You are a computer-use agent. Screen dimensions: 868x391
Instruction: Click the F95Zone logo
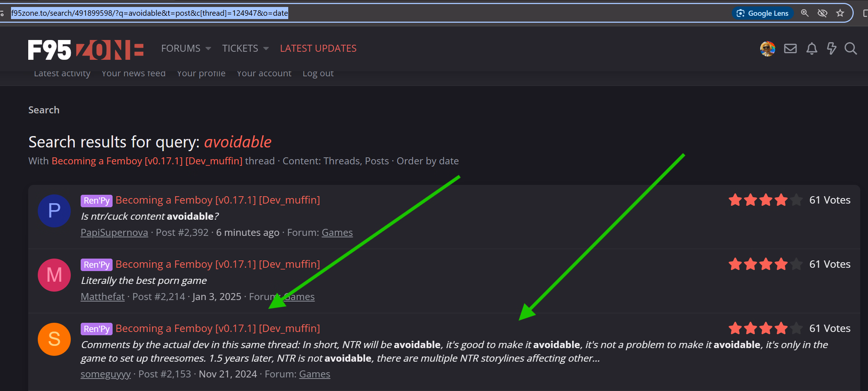pyautogui.click(x=86, y=50)
